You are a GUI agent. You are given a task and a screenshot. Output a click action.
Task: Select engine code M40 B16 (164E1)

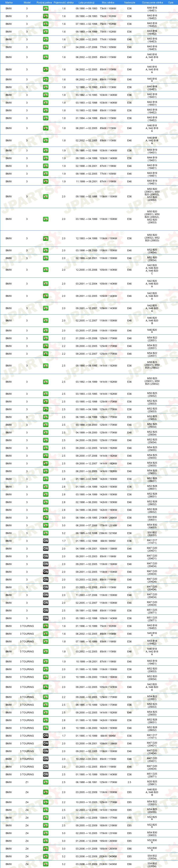[152, 9]
